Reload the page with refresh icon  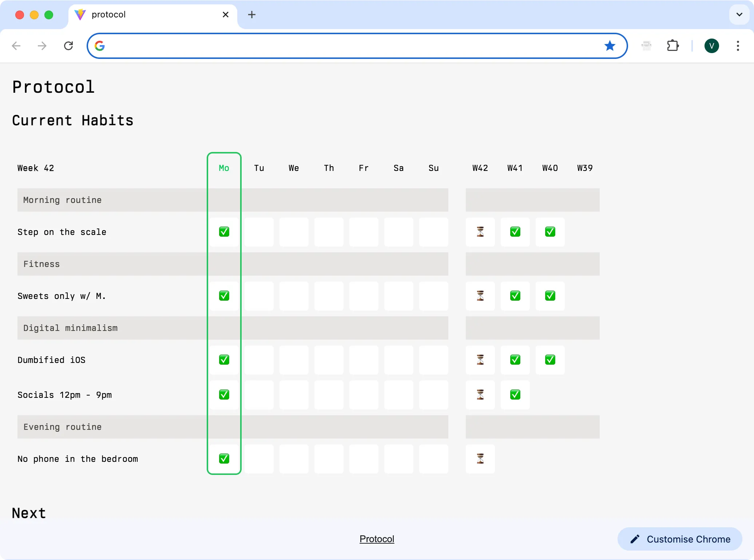(68, 46)
